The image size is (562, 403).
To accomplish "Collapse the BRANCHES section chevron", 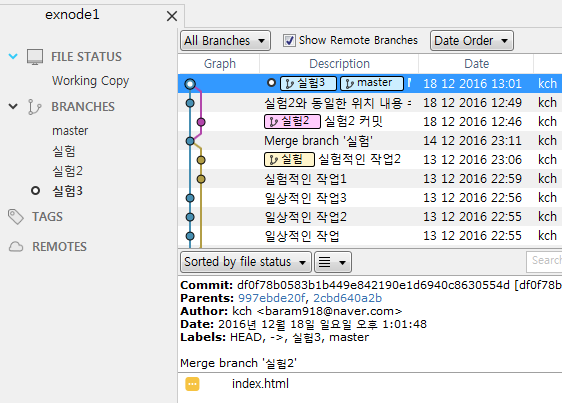I will 13,106.
